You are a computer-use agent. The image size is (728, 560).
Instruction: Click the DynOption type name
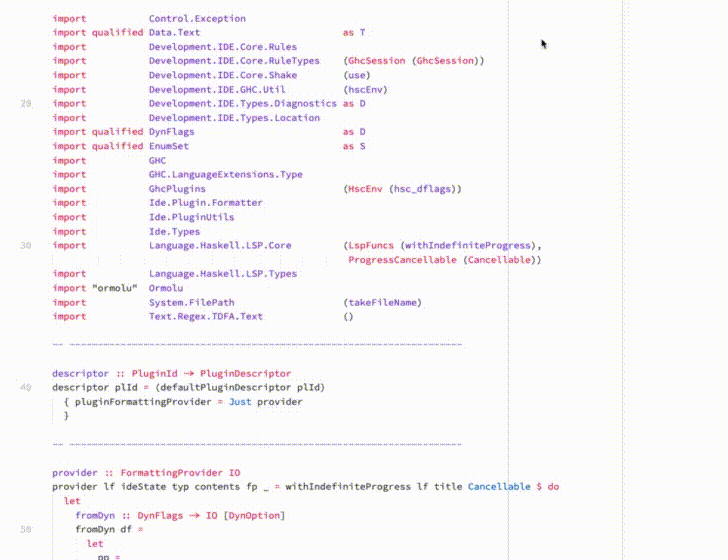[254, 515]
